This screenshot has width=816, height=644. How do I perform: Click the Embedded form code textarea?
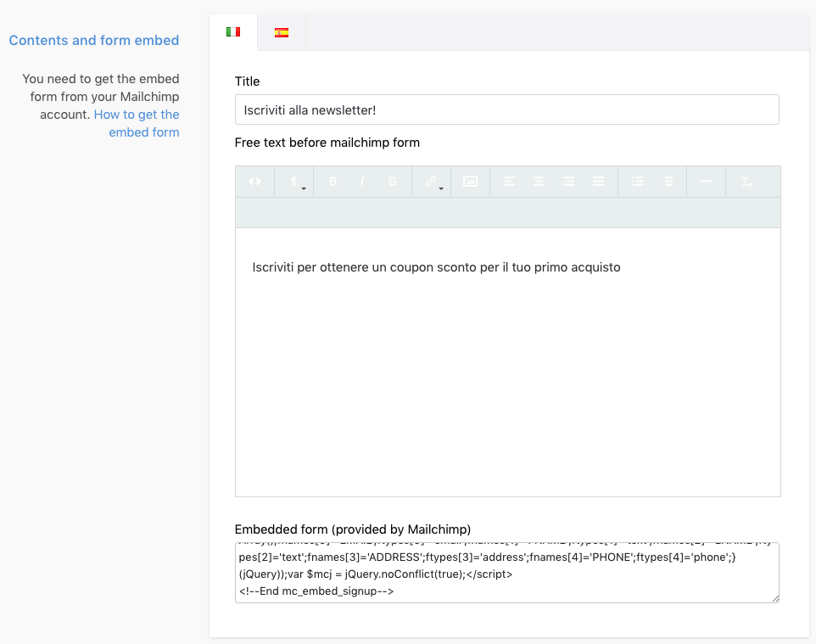click(x=507, y=573)
